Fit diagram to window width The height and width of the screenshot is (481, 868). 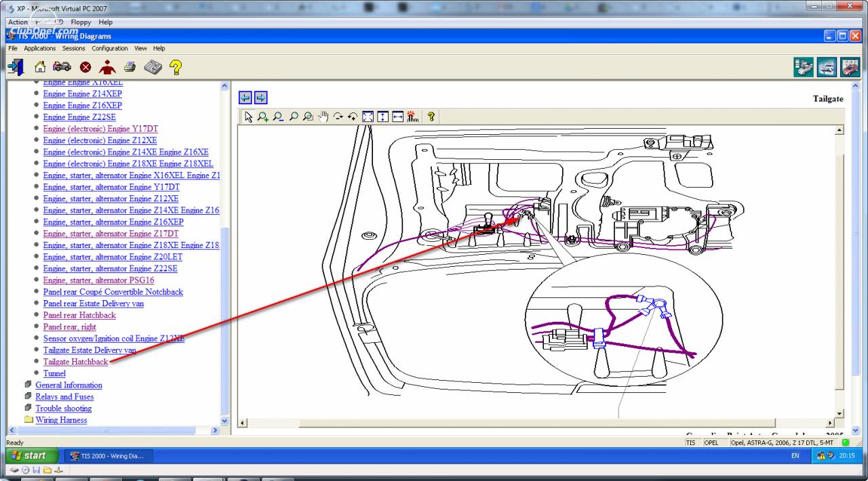(x=397, y=117)
